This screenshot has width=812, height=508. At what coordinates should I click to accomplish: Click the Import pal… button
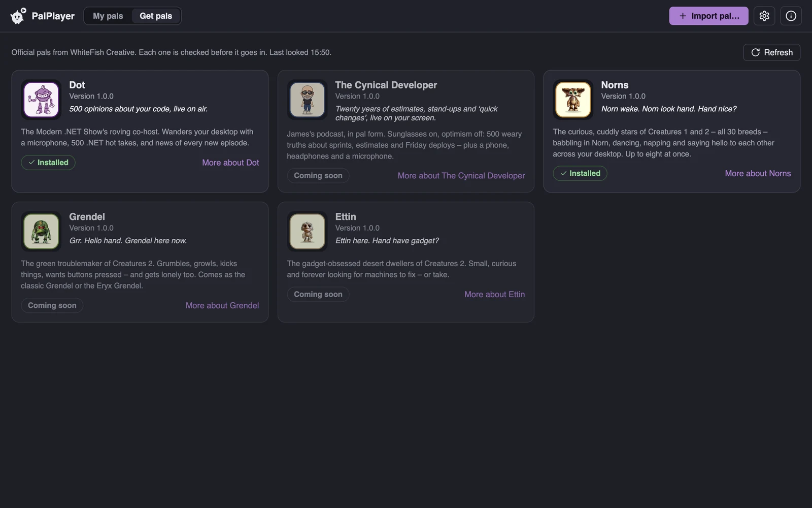pyautogui.click(x=708, y=16)
